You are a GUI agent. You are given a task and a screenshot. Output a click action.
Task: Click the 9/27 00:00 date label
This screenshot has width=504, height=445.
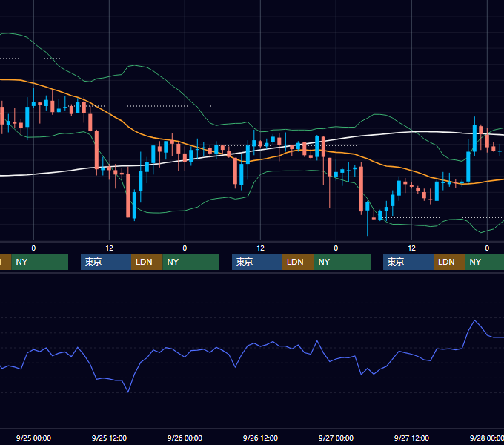click(336, 438)
